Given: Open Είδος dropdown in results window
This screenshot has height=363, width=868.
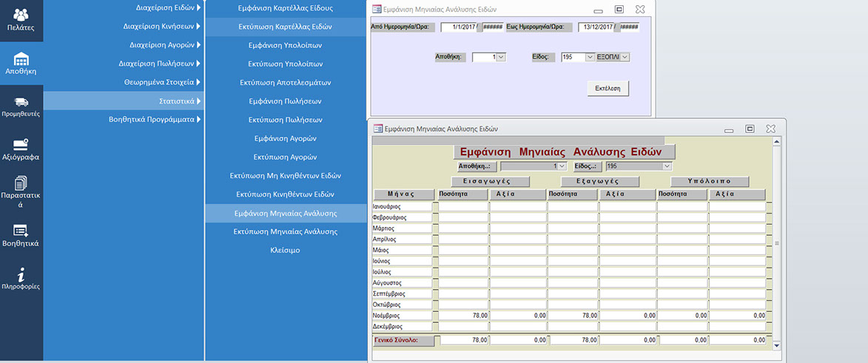Looking at the screenshot, I should 667,166.
